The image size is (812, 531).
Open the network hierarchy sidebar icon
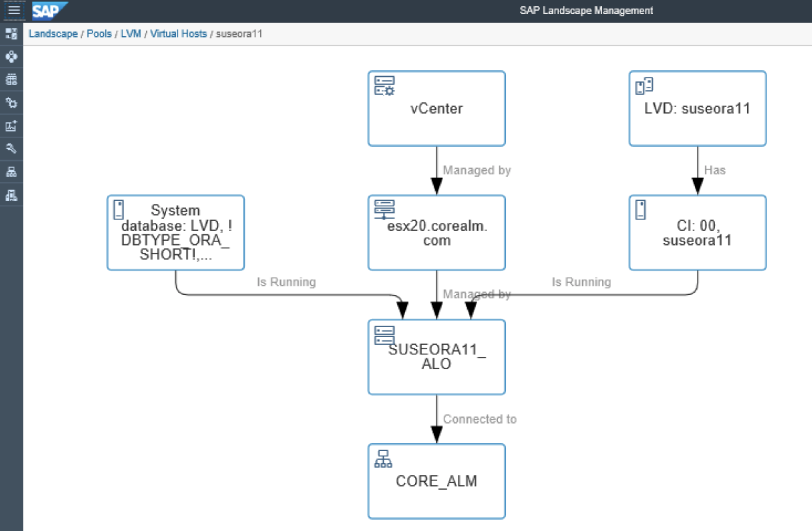point(11,172)
